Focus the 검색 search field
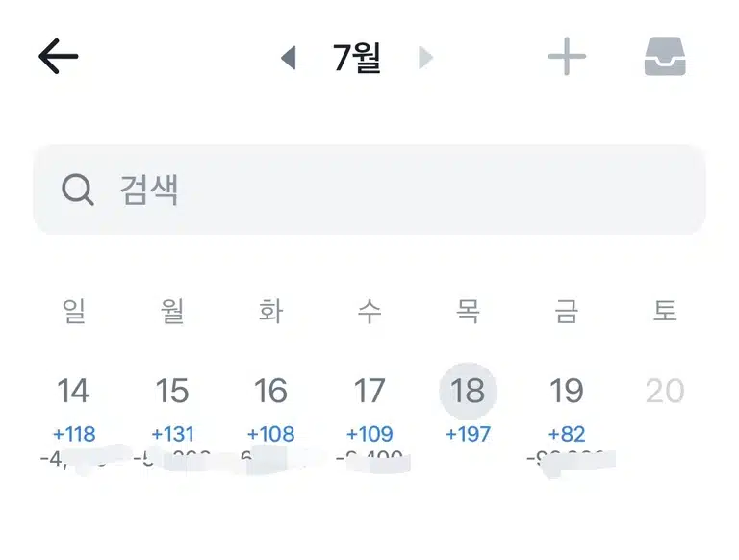The width and height of the screenshot is (739, 560). tap(369, 190)
